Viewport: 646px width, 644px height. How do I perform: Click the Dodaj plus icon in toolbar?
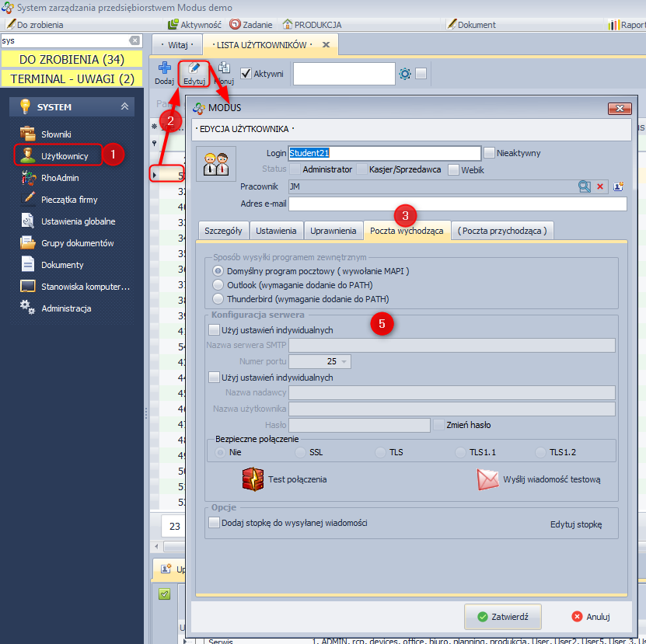[x=164, y=69]
